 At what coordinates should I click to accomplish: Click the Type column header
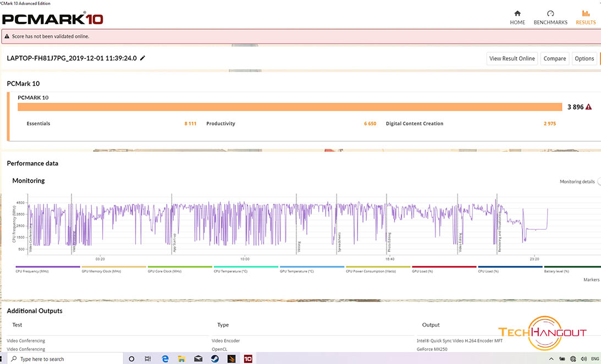click(x=223, y=325)
